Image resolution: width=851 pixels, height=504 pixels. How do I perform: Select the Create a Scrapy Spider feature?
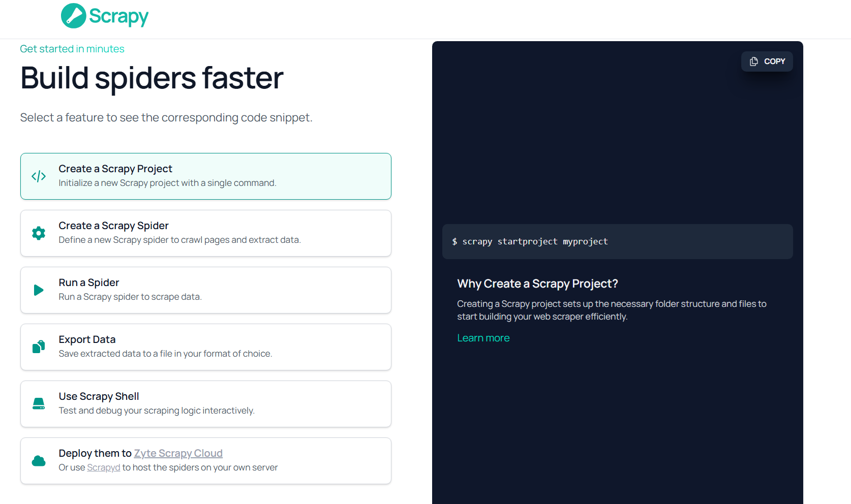205,233
